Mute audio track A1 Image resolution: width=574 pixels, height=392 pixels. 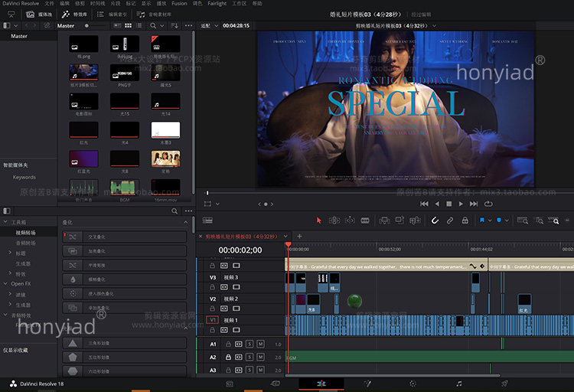click(260, 345)
